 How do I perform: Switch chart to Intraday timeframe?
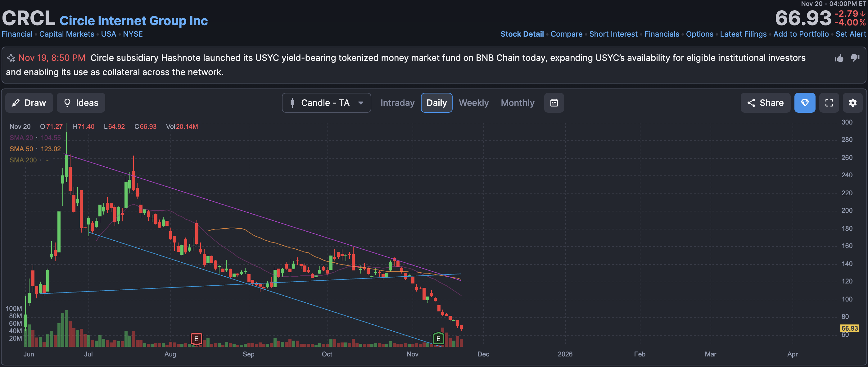(x=397, y=103)
